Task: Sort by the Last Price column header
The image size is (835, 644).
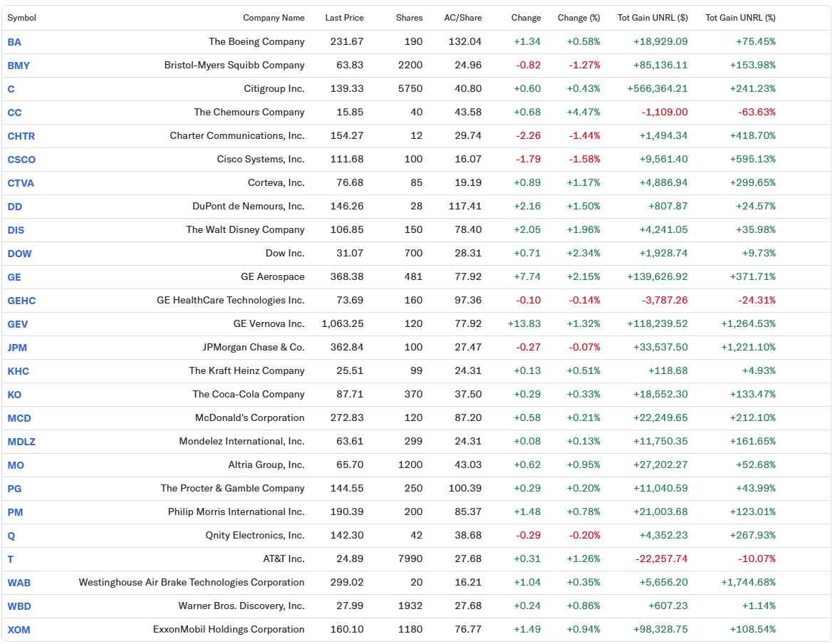Action: [344, 18]
